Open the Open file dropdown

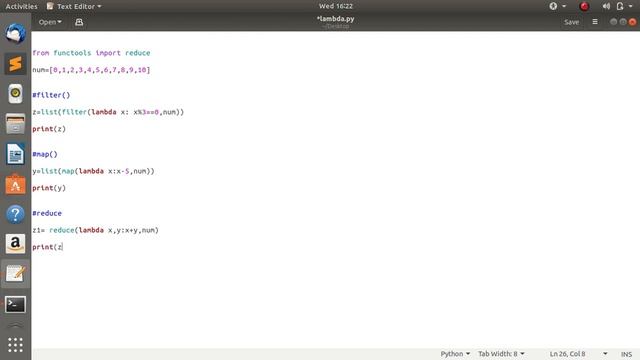click(50, 22)
